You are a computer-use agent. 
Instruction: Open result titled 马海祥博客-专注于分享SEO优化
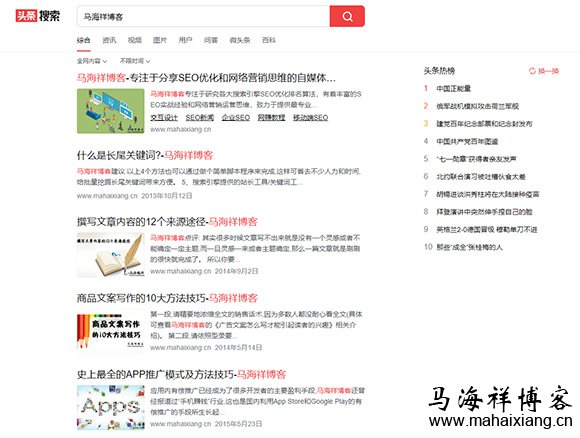click(x=206, y=78)
